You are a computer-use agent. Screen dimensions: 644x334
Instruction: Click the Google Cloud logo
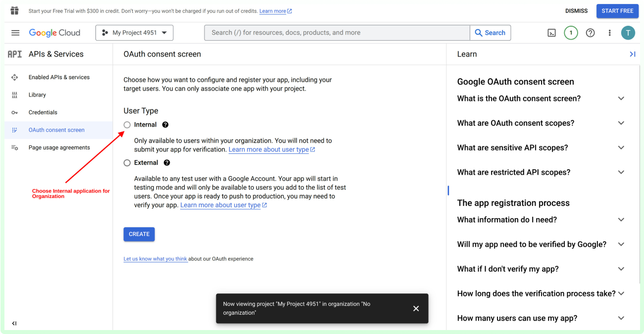[54, 33]
